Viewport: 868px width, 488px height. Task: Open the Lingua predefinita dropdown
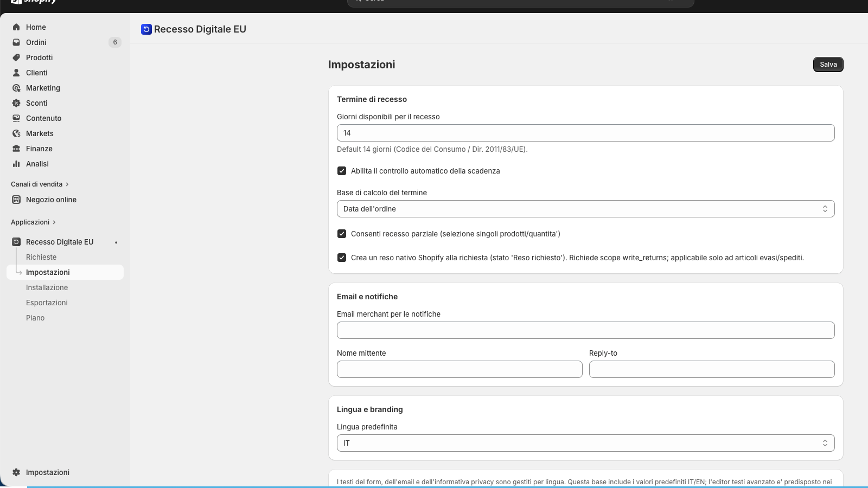(x=585, y=443)
